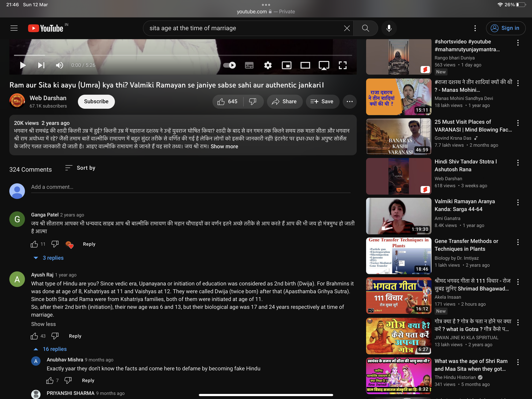Click the video progress bar
The image size is (532, 399).
coord(183,55)
